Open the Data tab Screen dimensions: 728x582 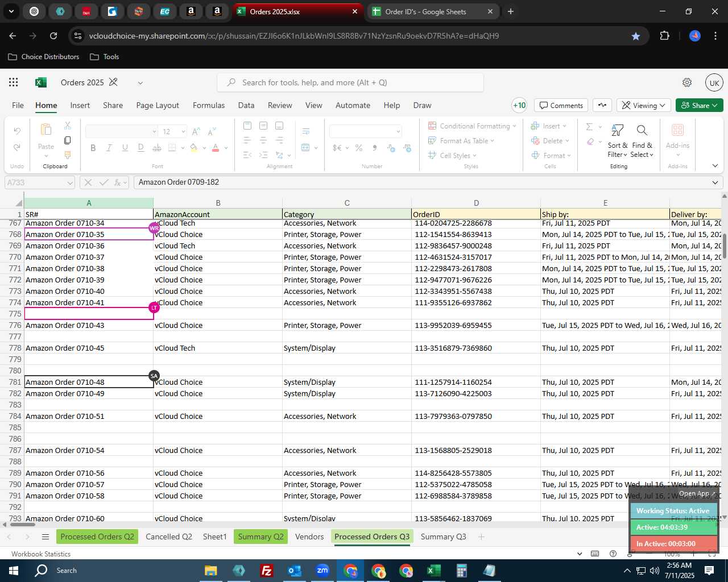click(x=246, y=105)
